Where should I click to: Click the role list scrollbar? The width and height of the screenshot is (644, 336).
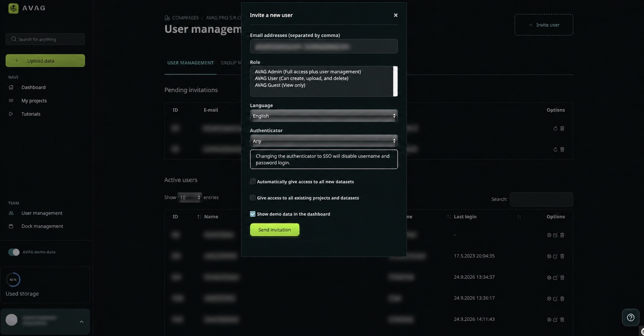tap(395, 81)
